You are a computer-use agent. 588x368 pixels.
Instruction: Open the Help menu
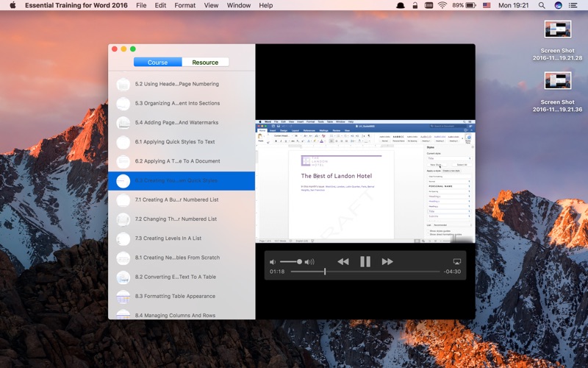[265, 5]
